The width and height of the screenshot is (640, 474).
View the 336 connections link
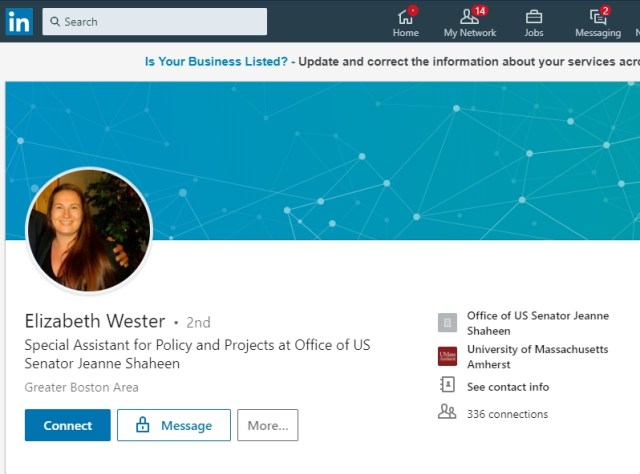507,414
